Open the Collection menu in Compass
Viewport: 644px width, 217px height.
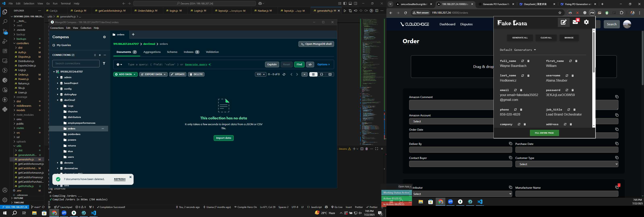[x=86, y=28]
